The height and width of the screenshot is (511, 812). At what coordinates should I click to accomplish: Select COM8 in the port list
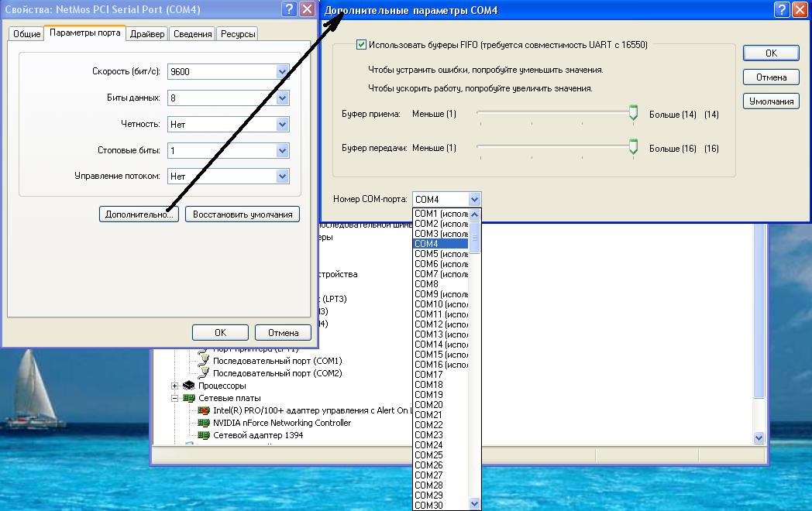(x=441, y=283)
